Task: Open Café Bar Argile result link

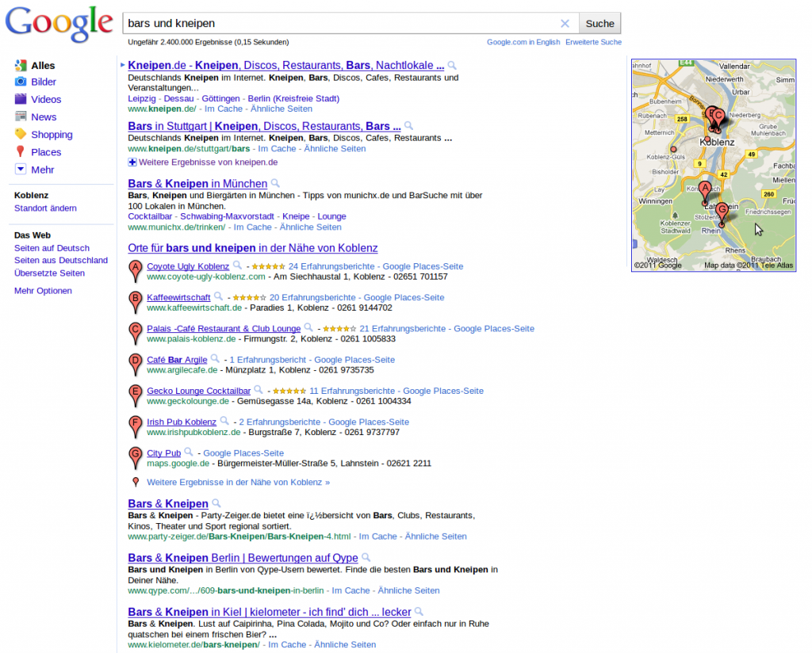Action: 177,360
